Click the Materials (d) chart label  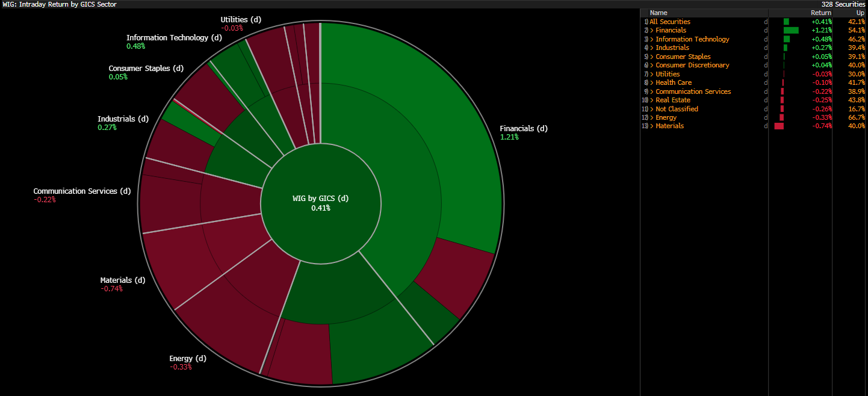click(x=123, y=280)
